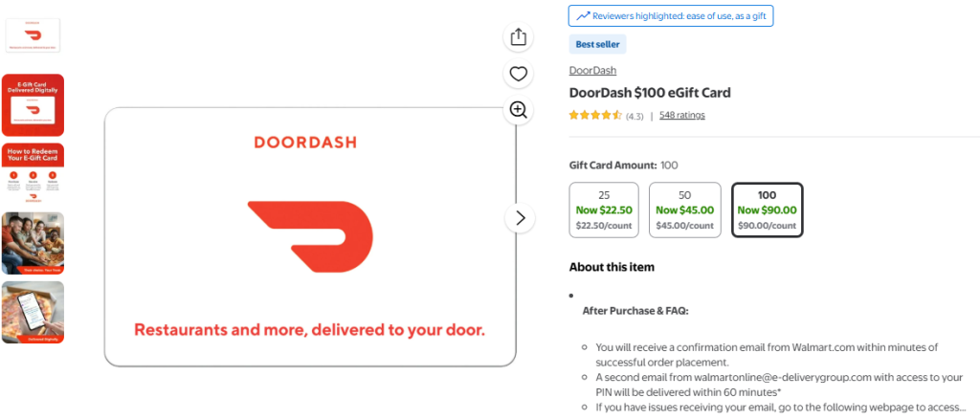This screenshot has height=420, width=980.
Task: Visit the DoorDash brand link
Action: [592, 70]
